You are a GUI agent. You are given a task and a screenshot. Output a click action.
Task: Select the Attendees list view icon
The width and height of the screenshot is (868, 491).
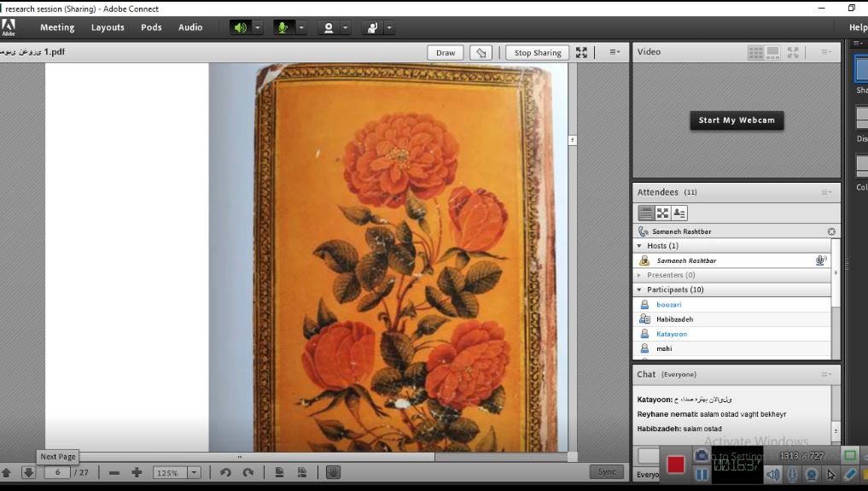[645, 213]
